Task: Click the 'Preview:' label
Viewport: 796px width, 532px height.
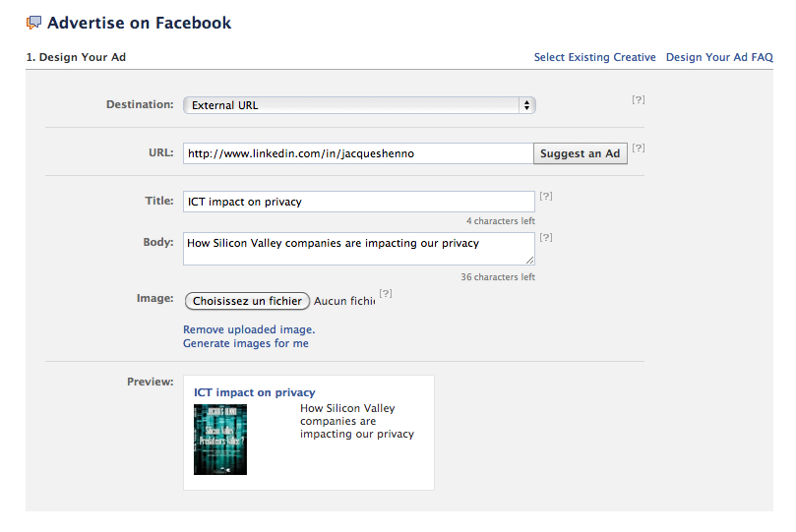Action: 151,382
